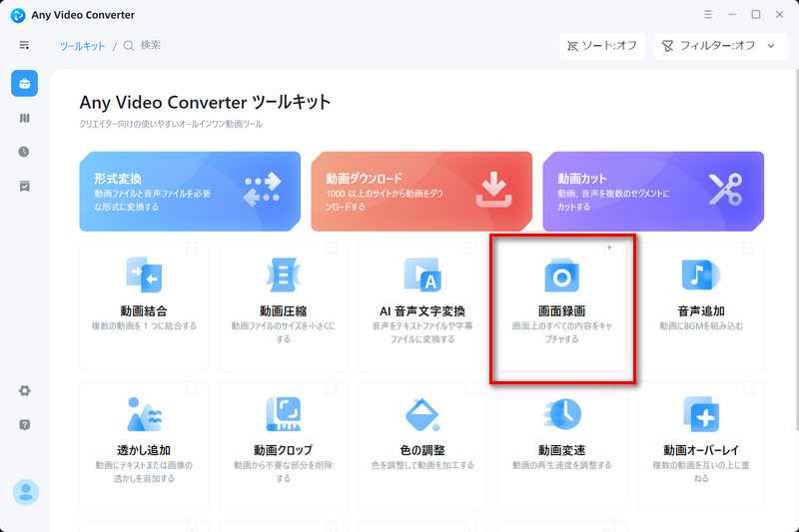
Task: Collapse the sidebar with hamburger icon
Action: [x=24, y=45]
